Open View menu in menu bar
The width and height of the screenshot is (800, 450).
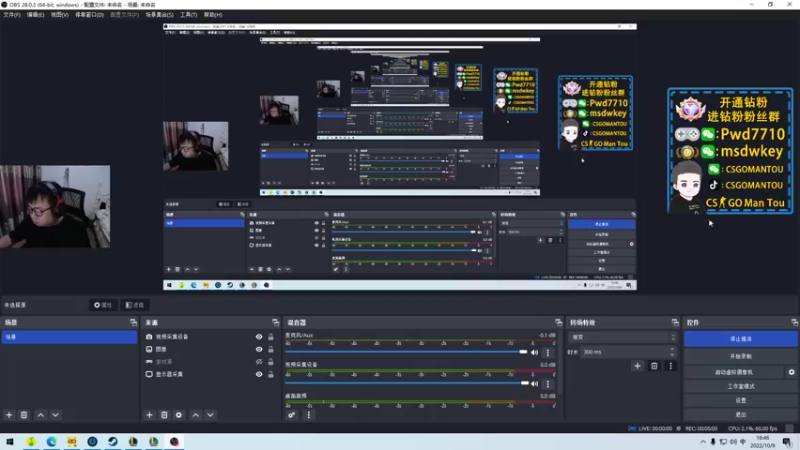click(59, 15)
